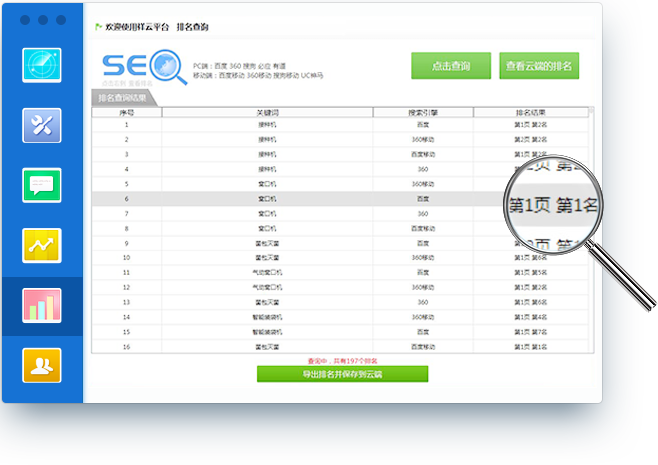Image resolution: width=658 pixels, height=465 pixels.
Task: Click the green flag icon in title bar
Action: (x=99, y=27)
